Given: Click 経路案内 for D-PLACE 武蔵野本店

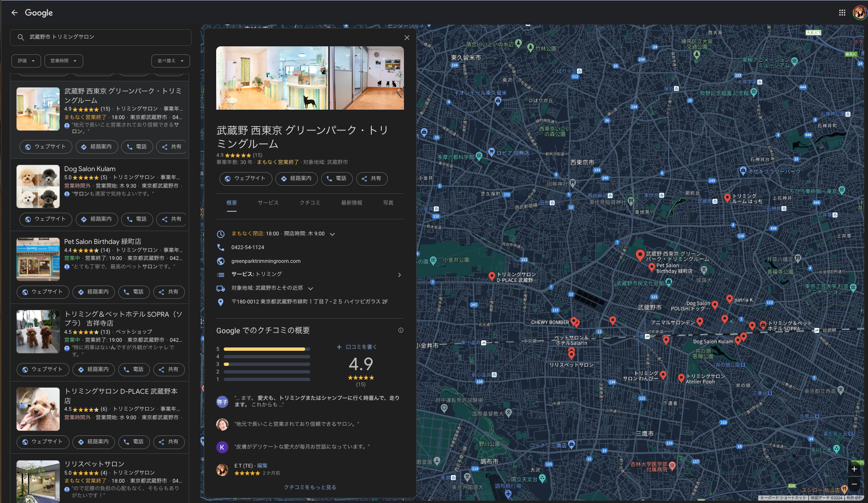Looking at the screenshot, I should [x=94, y=442].
